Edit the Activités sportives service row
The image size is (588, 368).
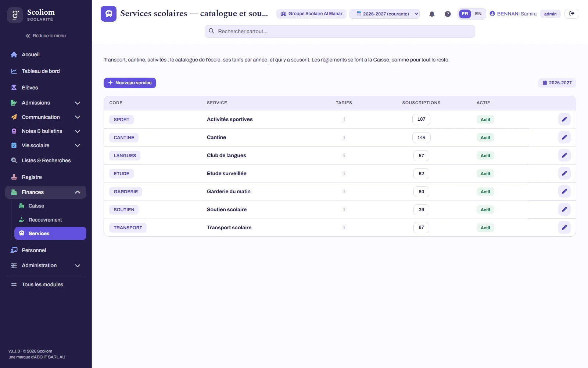[x=564, y=119]
